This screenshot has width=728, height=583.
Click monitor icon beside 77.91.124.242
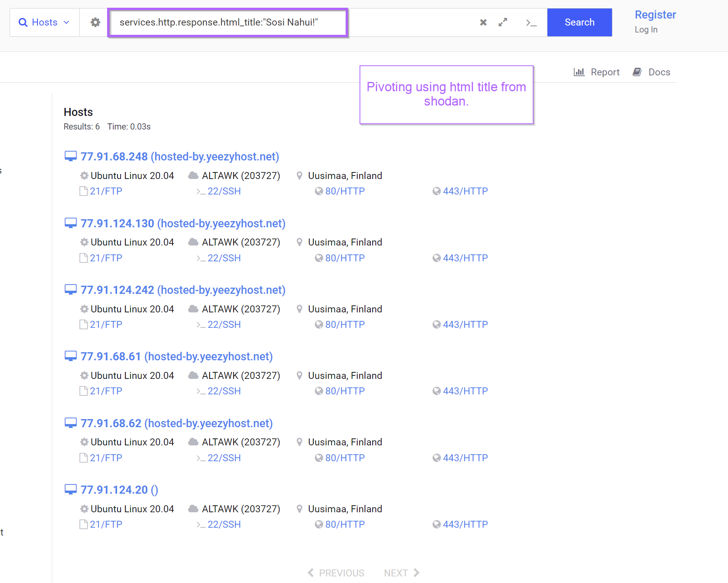[70, 290]
